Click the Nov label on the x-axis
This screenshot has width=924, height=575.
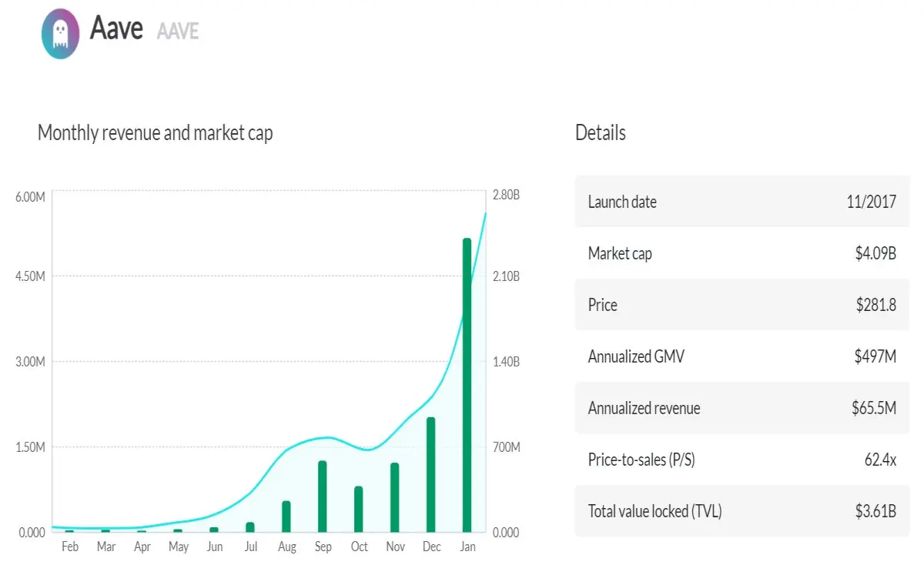[x=395, y=547]
